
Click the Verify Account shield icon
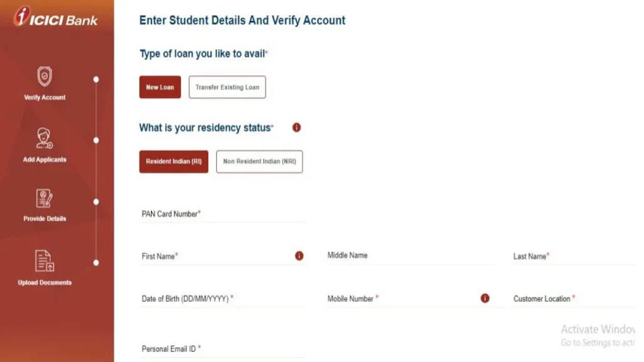(x=45, y=77)
